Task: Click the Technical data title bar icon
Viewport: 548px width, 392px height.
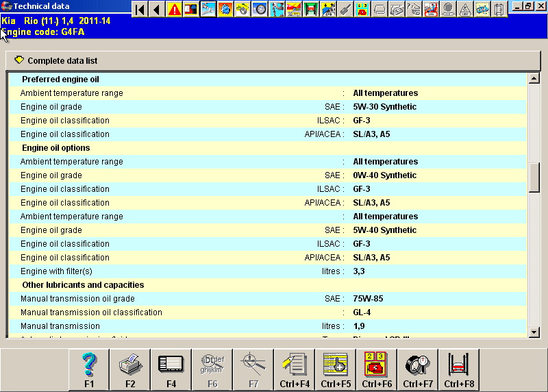Action: coord(6,6)
